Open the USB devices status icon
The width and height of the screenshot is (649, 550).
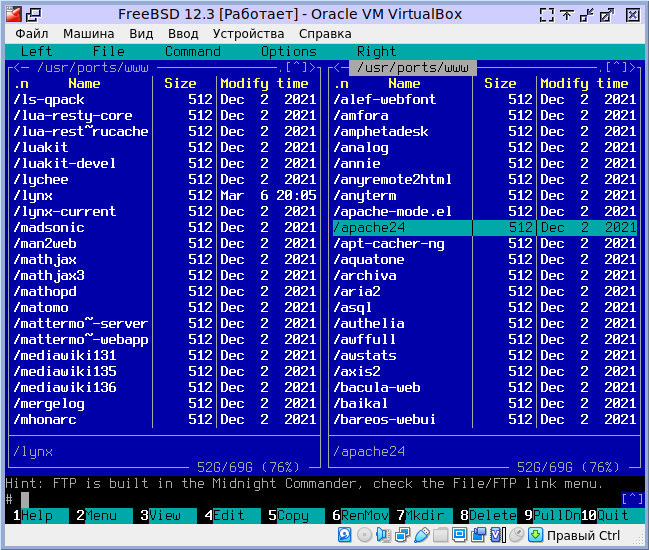(421, 535)
